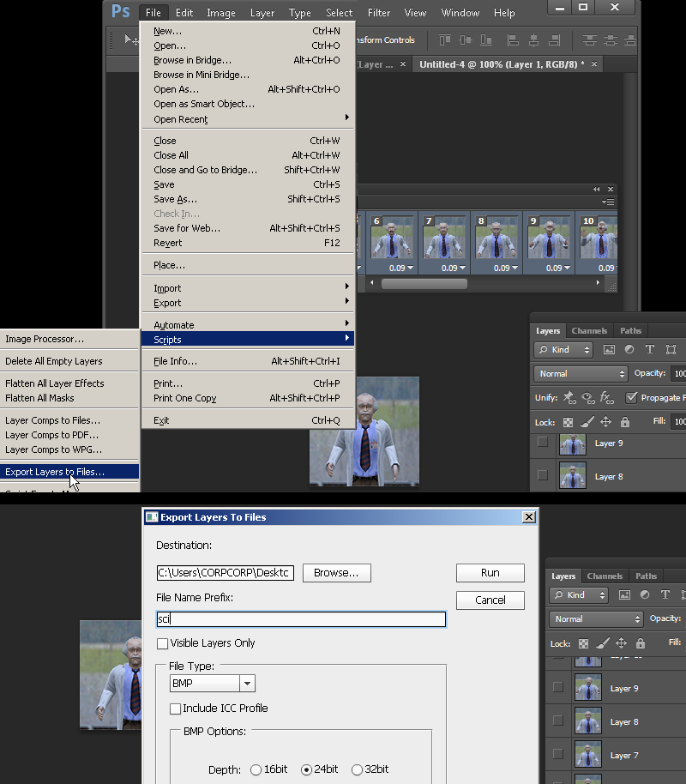
Task: Toggle Layer 7 visibility in Layers panel
Action: pos(558,754)
